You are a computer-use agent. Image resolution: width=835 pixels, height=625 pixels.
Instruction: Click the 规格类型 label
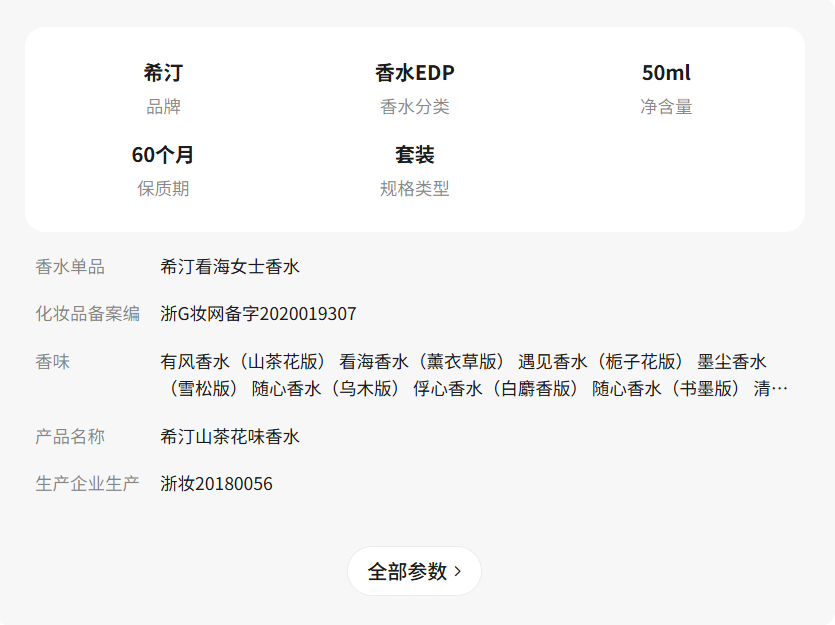click(414, 188)
